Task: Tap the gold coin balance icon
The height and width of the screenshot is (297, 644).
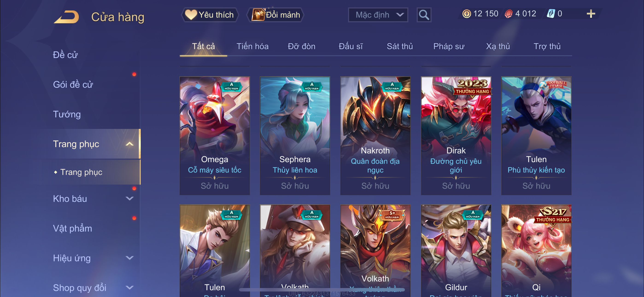Action: 466,14
